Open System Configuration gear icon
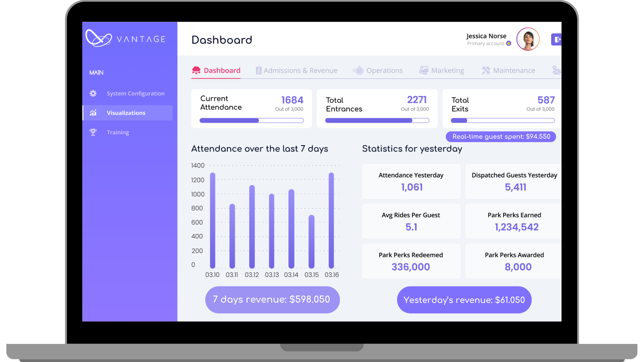 tap(93, 94)
